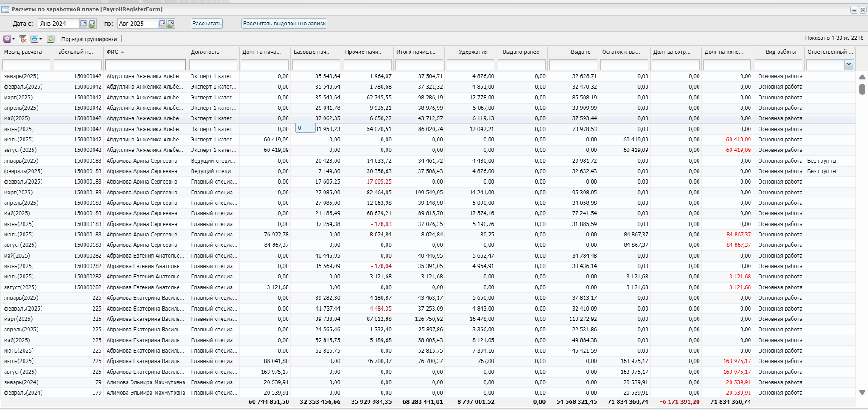The width and height of the screenshot is (868, 410).
Task: Open calendar picker for the start date
Action: click(83, 24)
